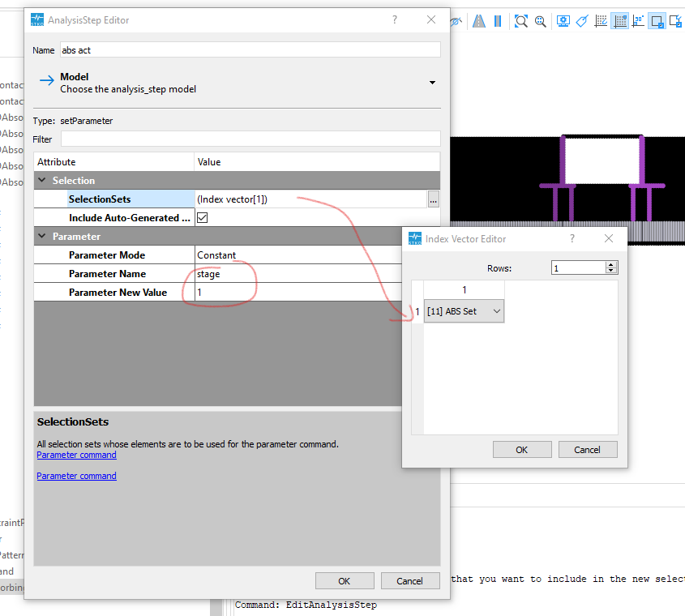Toggle the highlighted snap-to-grid icon
Image resolution: width=685 pixels, height=616 pixels.
coord(620,21)
